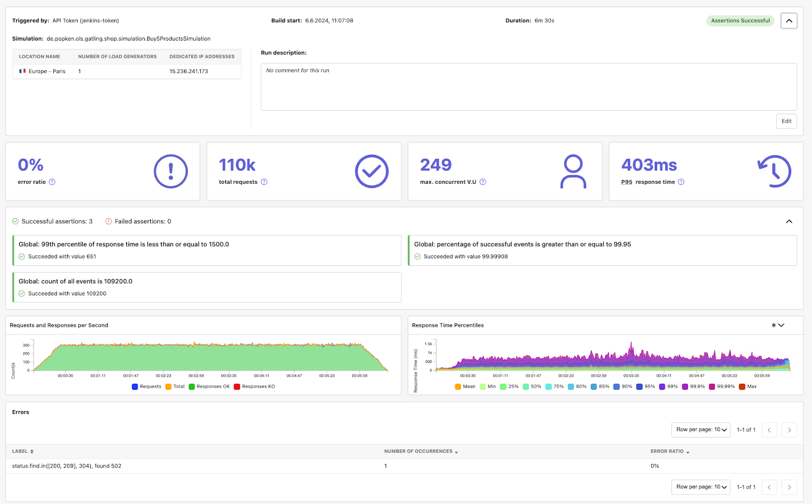
Task: Click the simulation name Buy5ProductsSimulation
Action: point(128,39)
